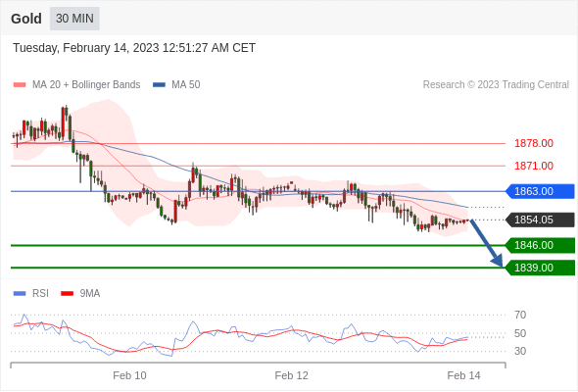The image size is (578, 392).
Task: Open the Research 2023 Trading Central credit
Action: point(496,85)
